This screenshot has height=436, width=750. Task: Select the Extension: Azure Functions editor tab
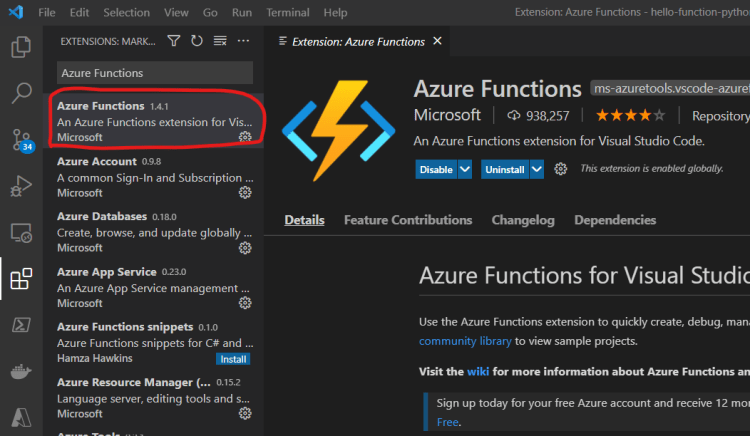pyautogui.click(x=358, y=42)
